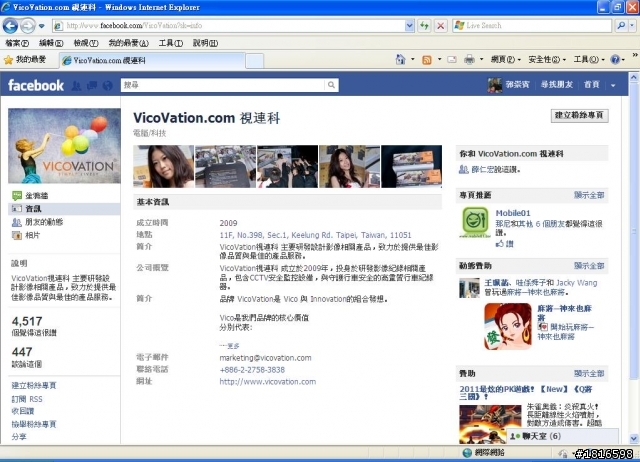Select the 資訊 info sidebar item

pyautogui.click(x=64, y=209)
